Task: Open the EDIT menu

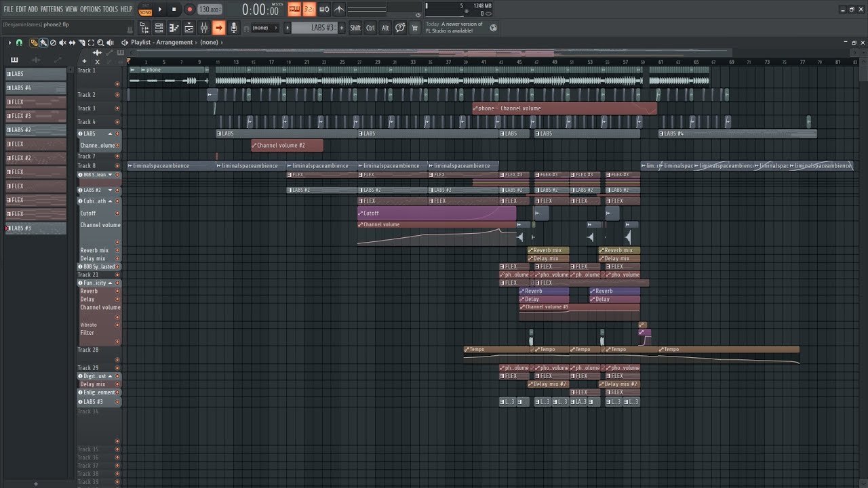Action: (21, 9)
